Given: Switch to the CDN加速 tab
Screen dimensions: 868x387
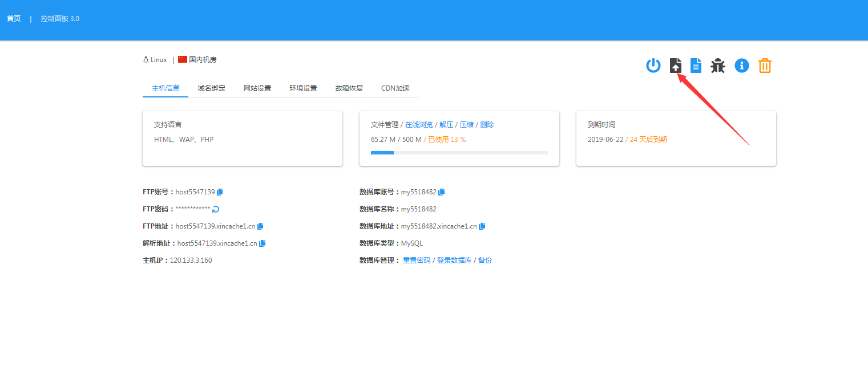Looking at the screenshot, I should coord(395,88).
